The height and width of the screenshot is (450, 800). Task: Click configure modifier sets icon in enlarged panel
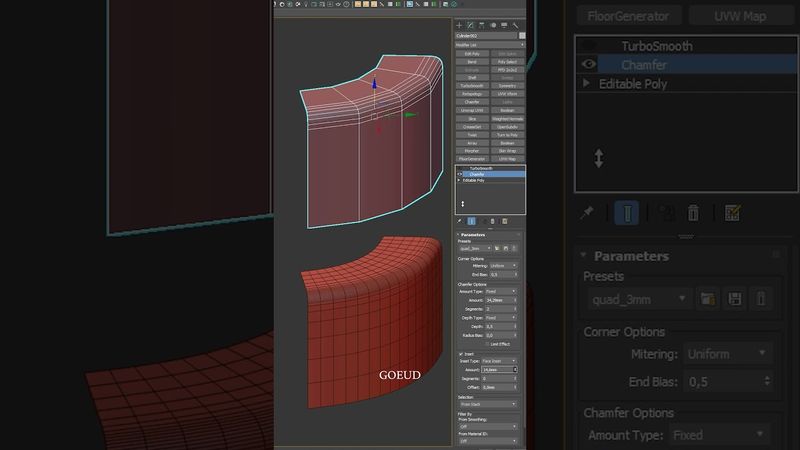coord(732,213)
